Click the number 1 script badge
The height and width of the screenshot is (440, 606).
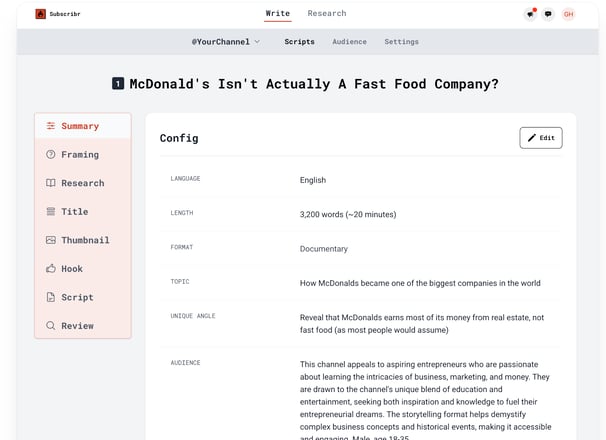click(118, 84)
